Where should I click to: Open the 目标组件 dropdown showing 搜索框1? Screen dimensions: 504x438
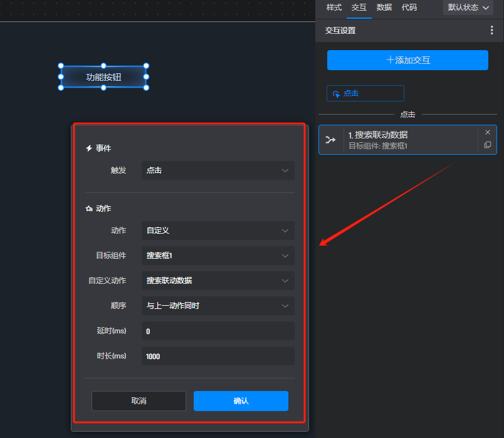(218, 256)
